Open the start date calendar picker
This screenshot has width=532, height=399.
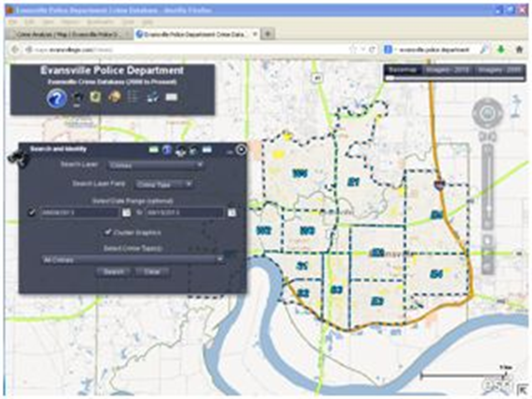tap(126, 213)
